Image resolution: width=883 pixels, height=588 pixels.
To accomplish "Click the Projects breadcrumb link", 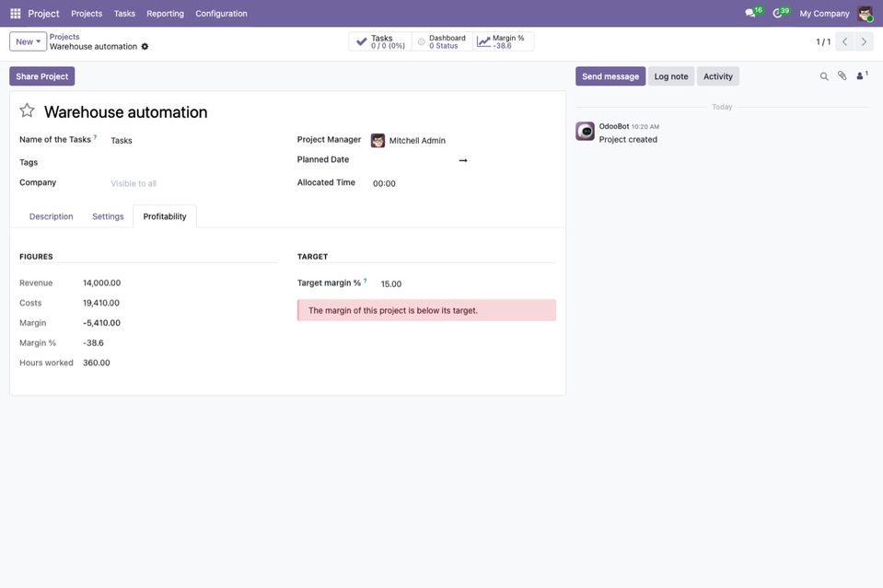I will click(64, 37).
